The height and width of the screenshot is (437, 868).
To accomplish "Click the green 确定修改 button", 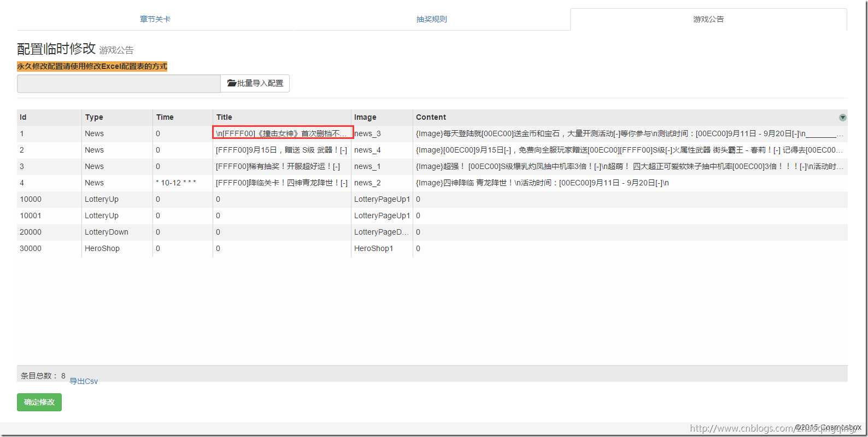I will (x=39, y=402).
